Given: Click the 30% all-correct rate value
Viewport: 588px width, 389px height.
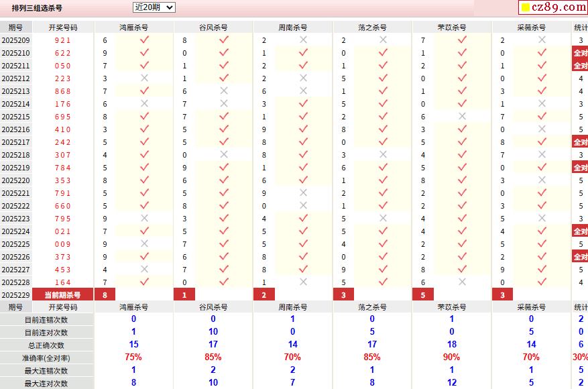Looking at the screenshot, I should (580, 357).
